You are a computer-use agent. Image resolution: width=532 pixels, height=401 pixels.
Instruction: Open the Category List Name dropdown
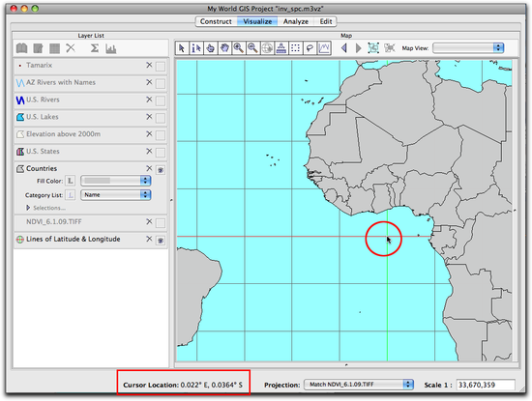pyautogui.click(x=116, y=195)
